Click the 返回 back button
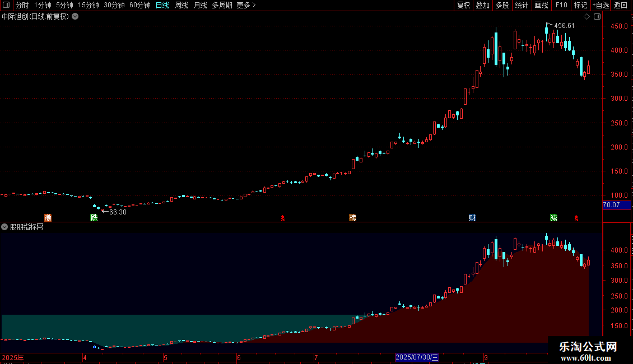This screenshot has height=364, width=633. tap(621, 5)
